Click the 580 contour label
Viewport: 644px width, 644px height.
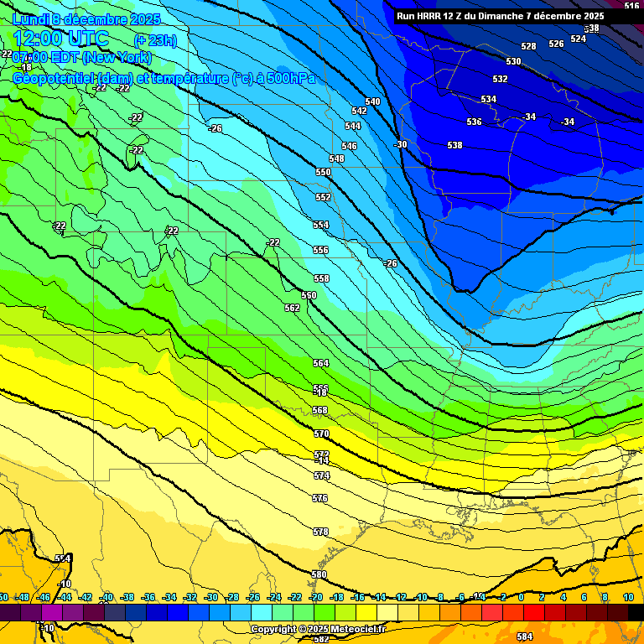319,574
